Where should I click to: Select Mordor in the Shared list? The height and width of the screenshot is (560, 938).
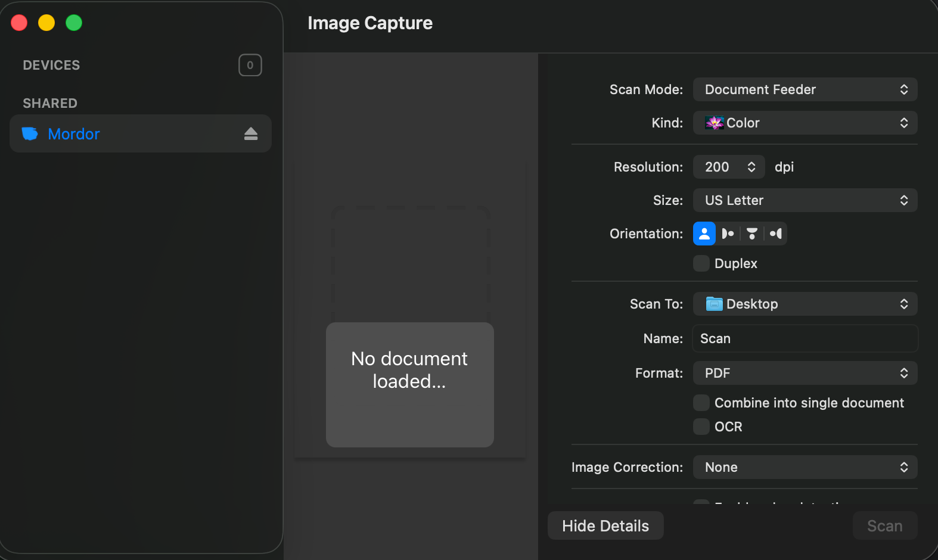tap(74, 134)
